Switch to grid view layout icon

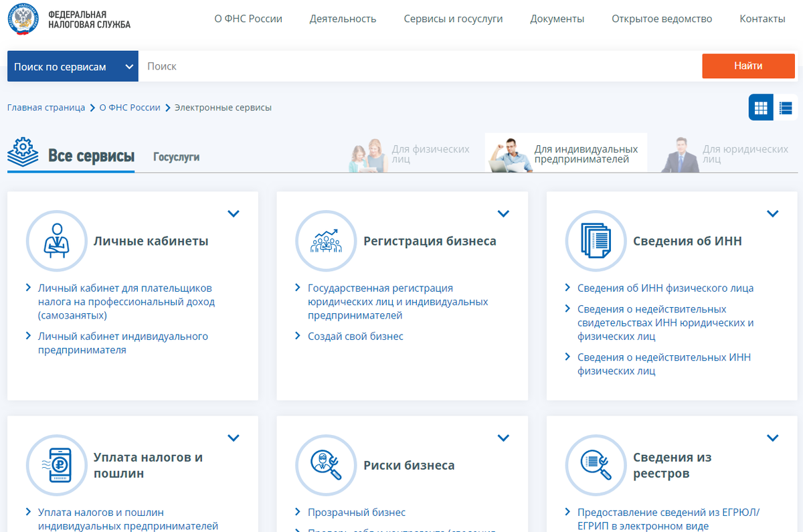[761, 107]
